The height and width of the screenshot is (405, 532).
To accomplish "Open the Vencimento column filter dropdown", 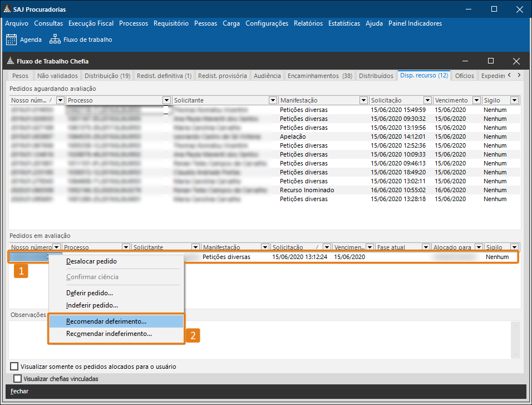I will click(476, 100).
